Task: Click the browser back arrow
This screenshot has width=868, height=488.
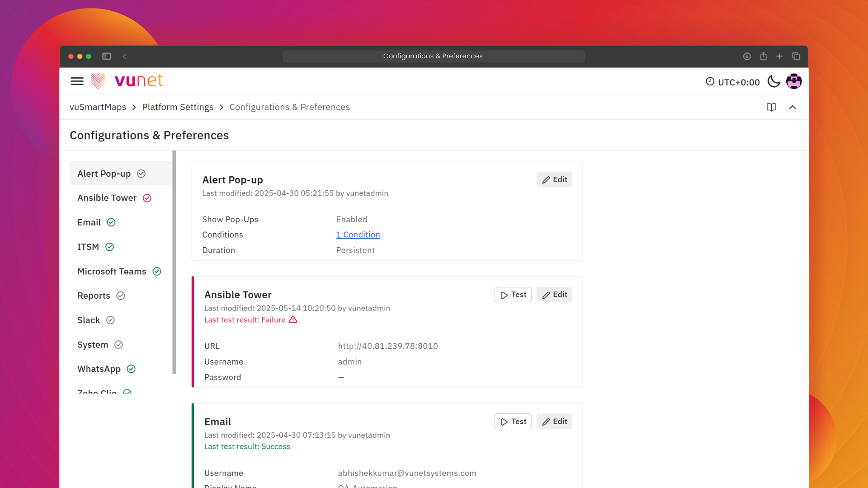Action: [x=125, y=56]
